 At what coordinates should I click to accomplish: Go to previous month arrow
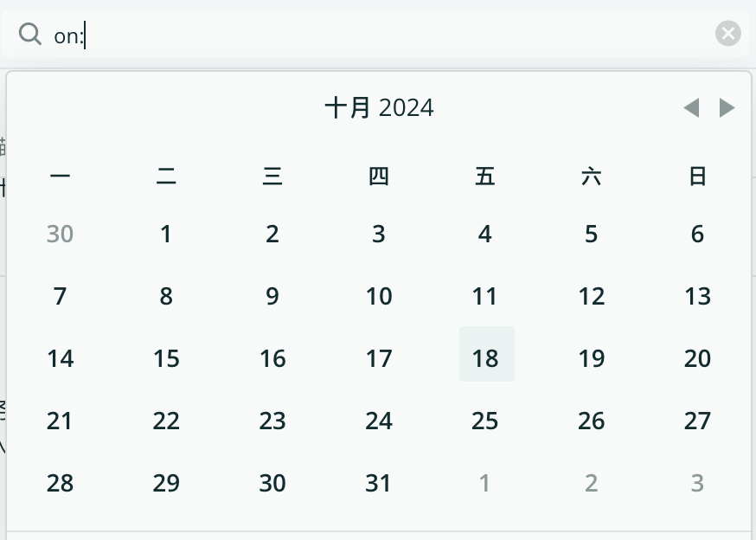[691, 107]
